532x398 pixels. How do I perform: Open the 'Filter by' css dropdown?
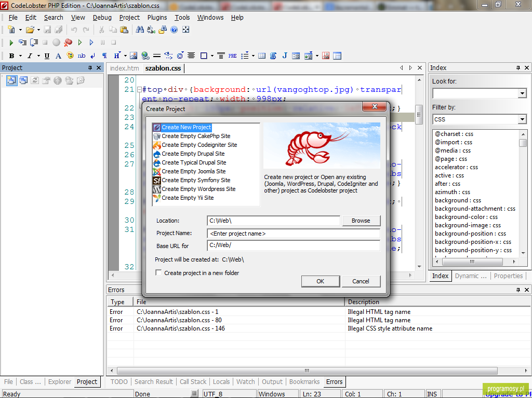(x=522, y=119)
